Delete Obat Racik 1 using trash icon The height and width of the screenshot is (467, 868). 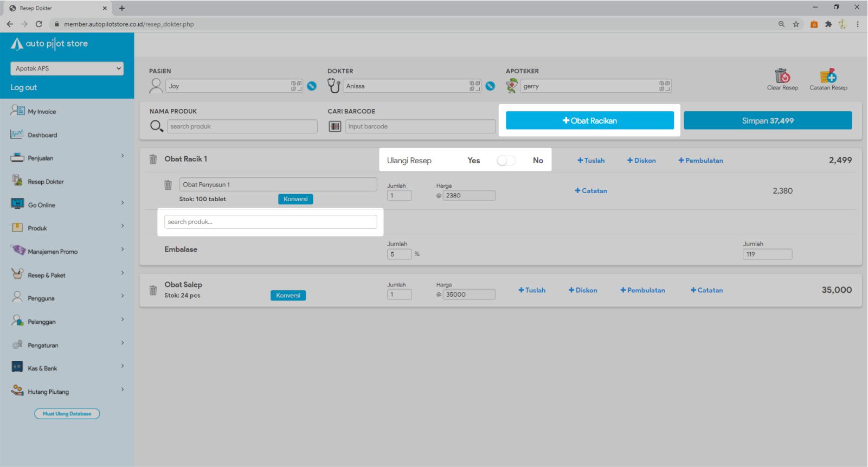click(153, 159)
